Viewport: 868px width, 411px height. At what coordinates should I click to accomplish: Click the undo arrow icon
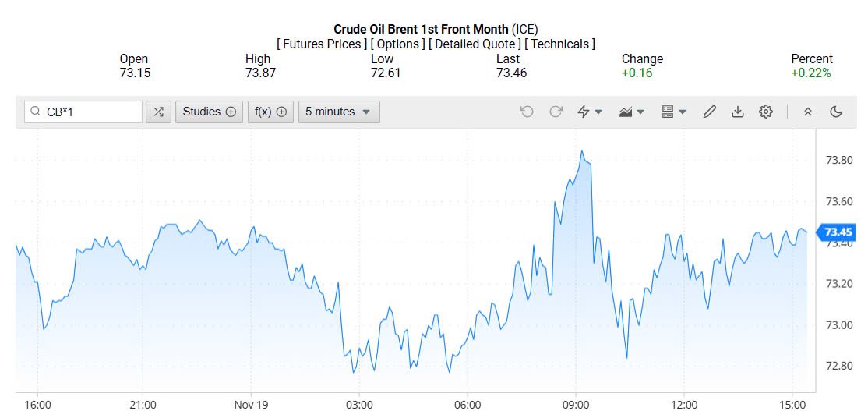[x=527, y=112]
